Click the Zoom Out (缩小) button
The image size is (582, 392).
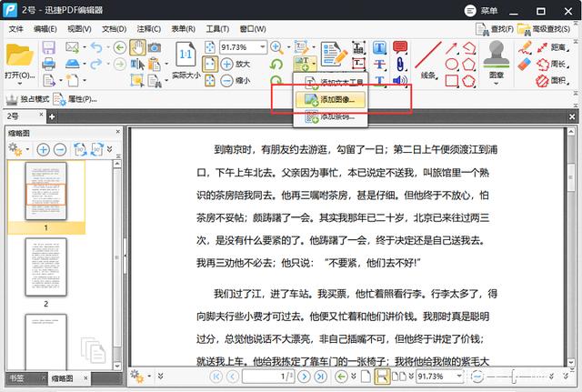[x=236, y=80]
